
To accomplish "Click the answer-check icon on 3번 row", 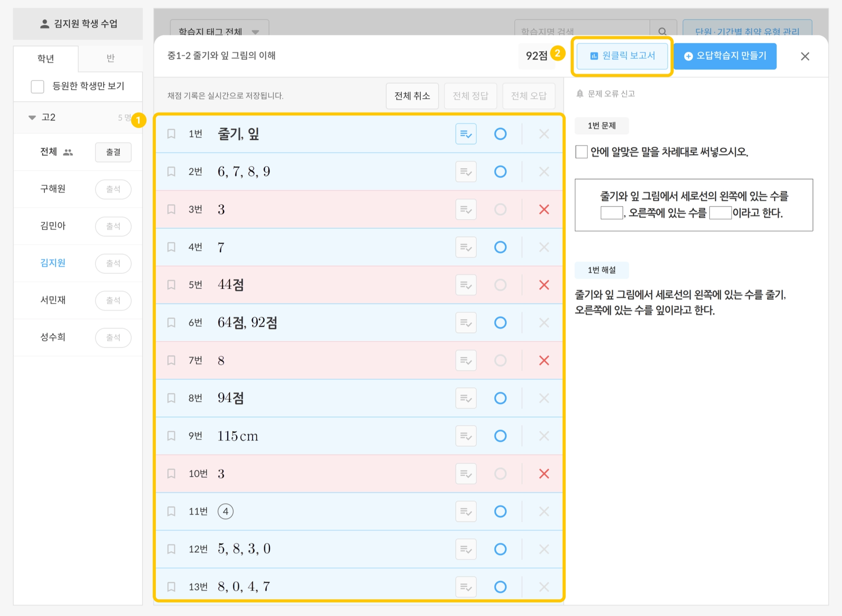I will [x=466, y=209].
